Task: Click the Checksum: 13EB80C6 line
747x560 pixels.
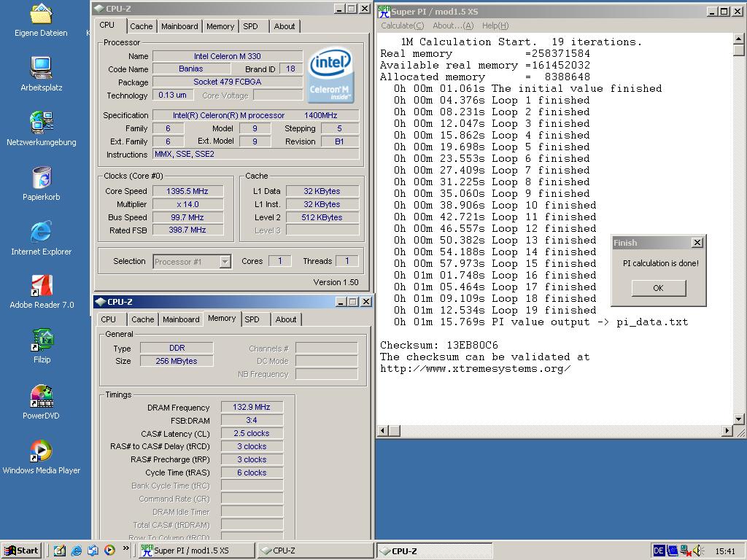Action: (x=438, y=345)
